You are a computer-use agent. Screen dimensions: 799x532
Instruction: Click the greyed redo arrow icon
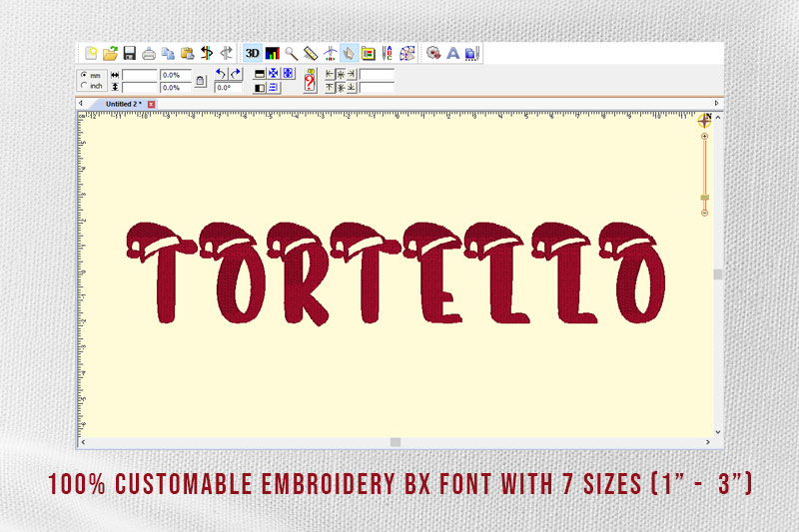[226, 53]
